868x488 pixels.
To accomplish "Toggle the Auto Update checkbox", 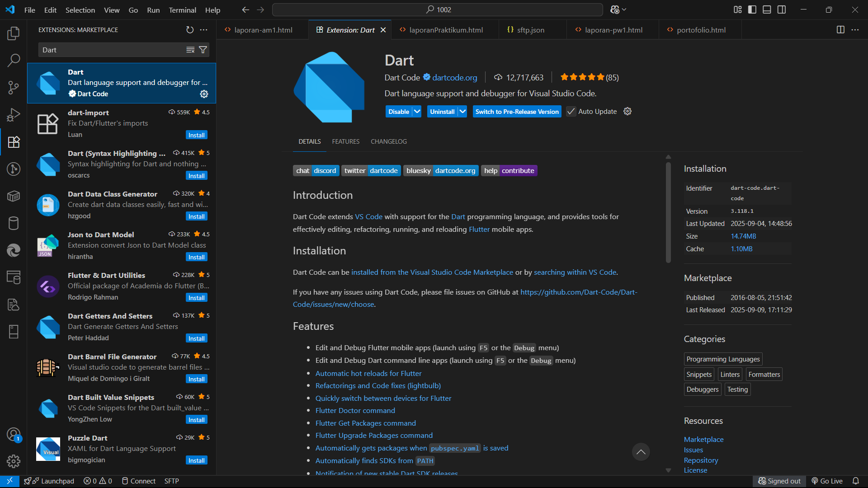I will tap(571, 112).
